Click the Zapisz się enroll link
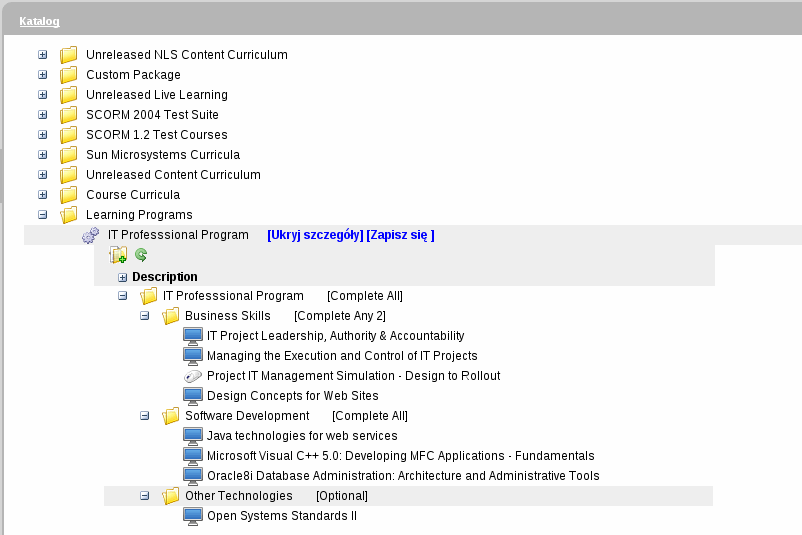Viewport: 802px width, 535px height. [400, 235]
